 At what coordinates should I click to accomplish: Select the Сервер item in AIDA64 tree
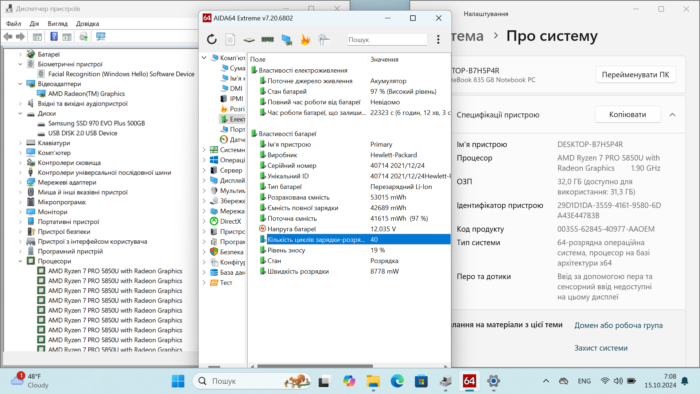[x=231, y=170]
